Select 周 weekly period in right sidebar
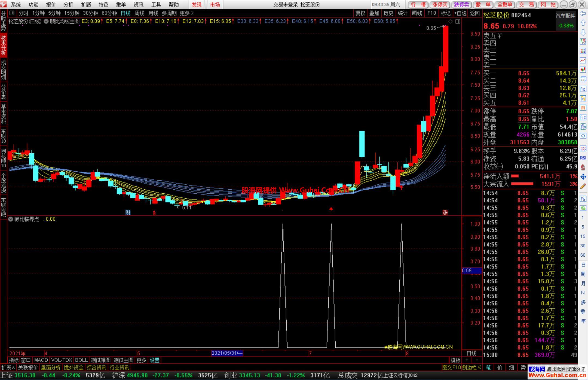This screenshot has height=380, width=588. [583, 274]
